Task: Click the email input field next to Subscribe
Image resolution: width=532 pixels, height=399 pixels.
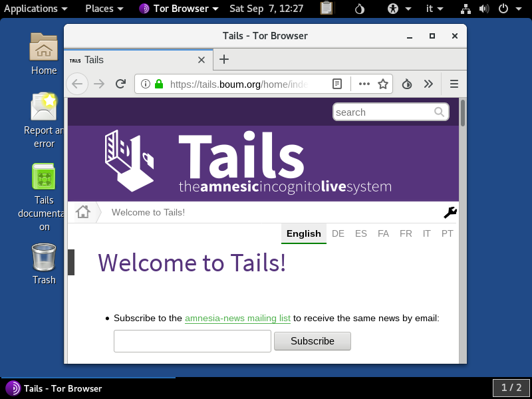Action: tap(192, 341)
